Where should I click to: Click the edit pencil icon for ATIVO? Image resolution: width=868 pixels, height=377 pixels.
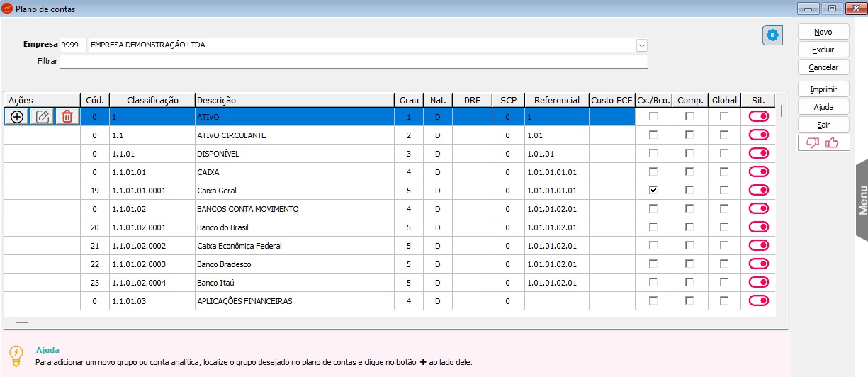pyautogui.click(x=42, y=117)
